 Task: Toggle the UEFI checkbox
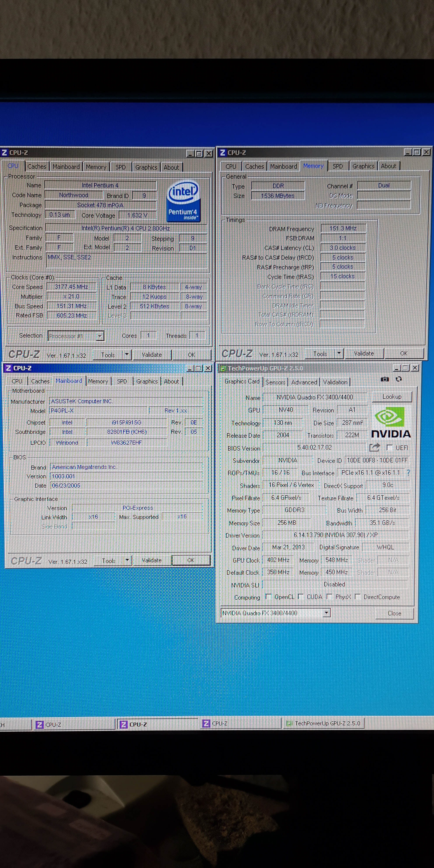coord(390,448)
